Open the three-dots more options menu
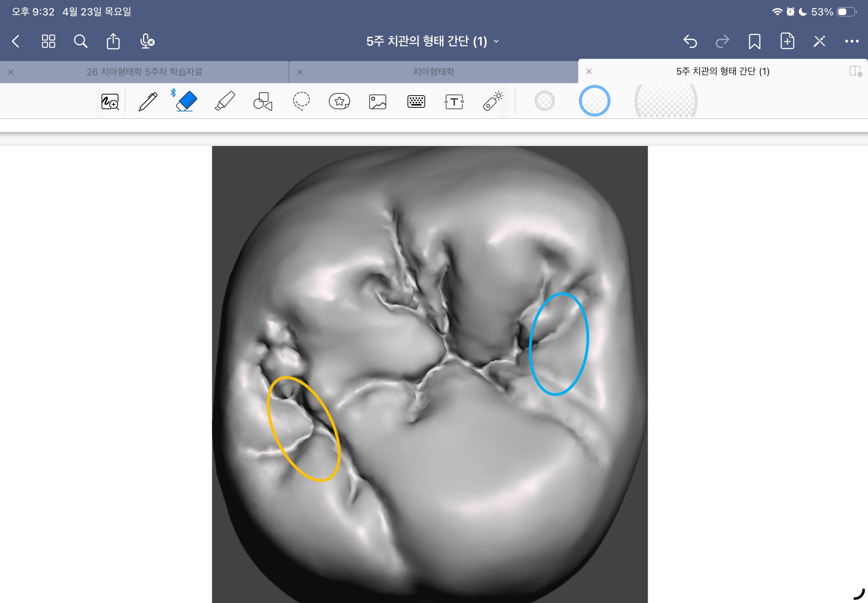 pyautogui.click(x=851, y=41)
